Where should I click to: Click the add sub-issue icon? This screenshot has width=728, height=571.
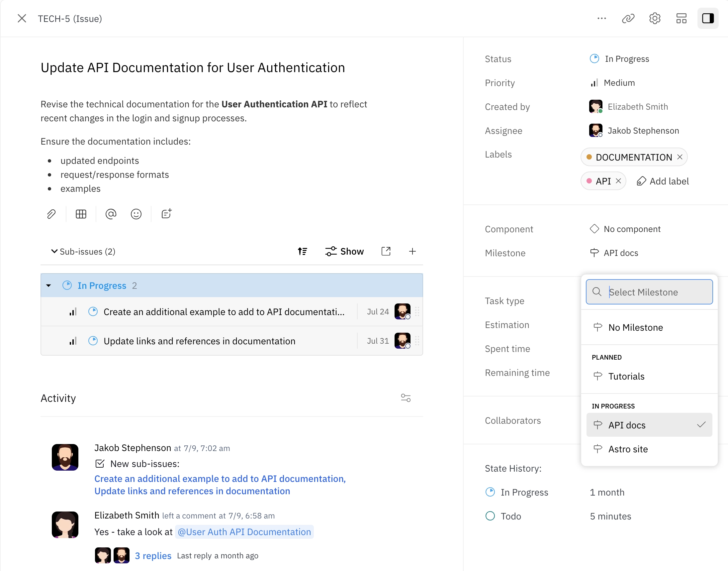coord(412,251)
